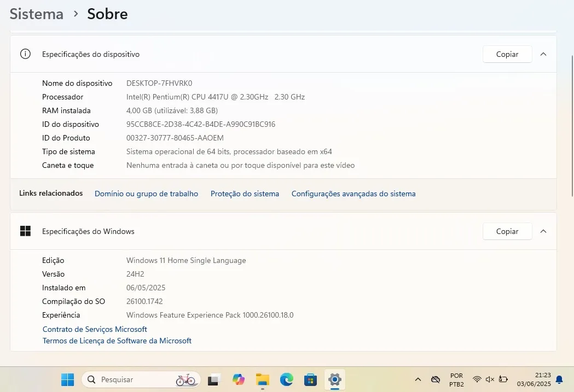Select the 4,00 GB RAM value
The width and height of the screenshot is (574, 392).
tap(172, 110)
